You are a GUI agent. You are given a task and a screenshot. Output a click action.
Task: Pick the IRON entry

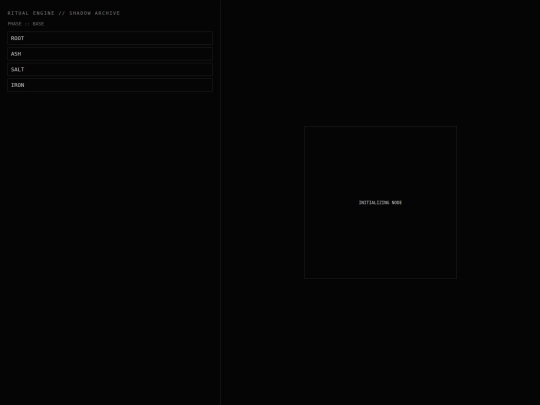[x=110, y=85]
